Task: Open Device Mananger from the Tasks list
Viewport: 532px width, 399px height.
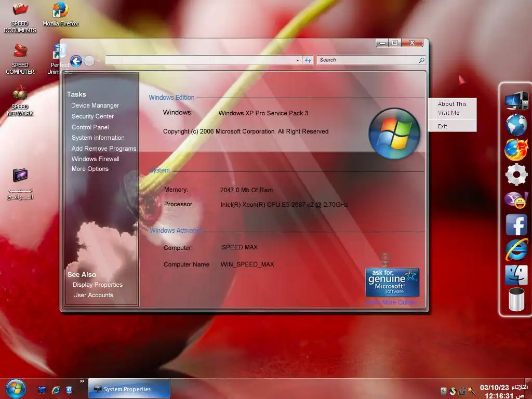Action: [x=95, y=105]
